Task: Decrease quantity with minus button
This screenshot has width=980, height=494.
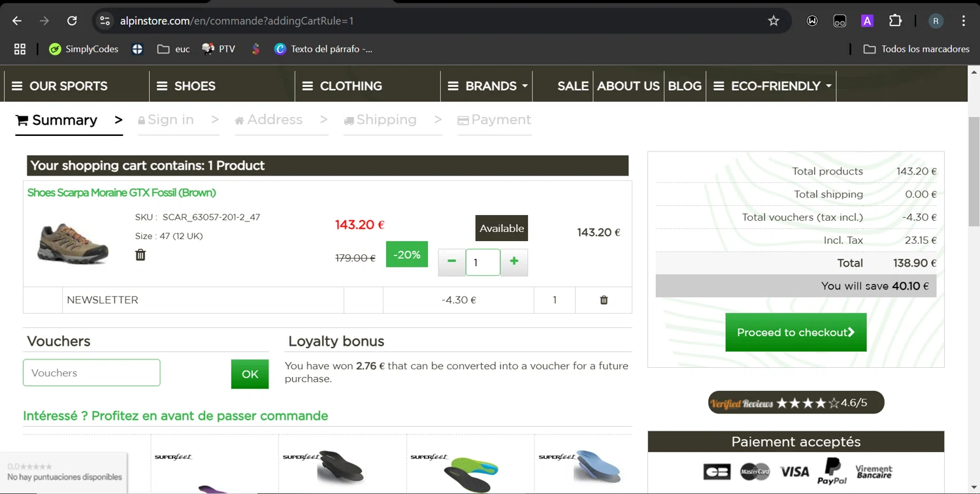Action: [451, 262]
